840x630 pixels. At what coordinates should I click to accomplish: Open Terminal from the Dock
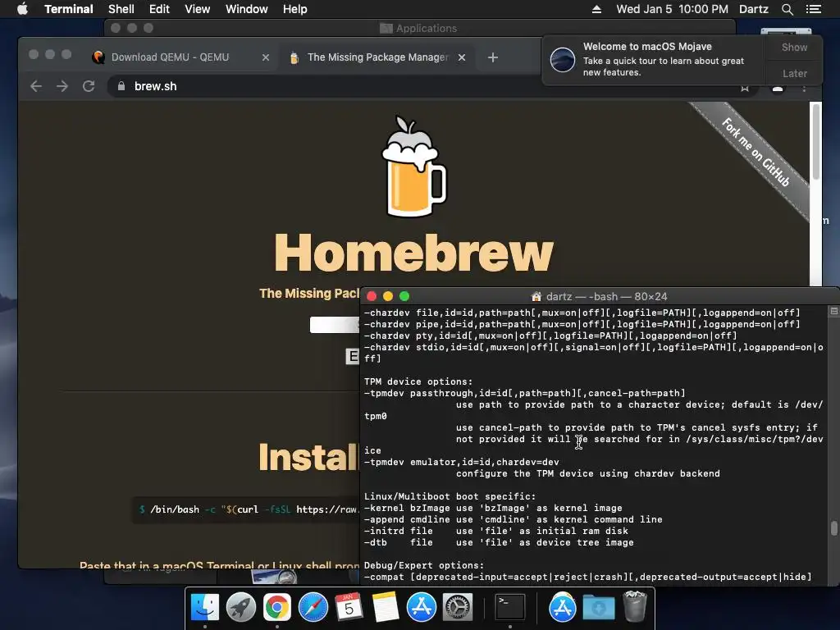pos(509,608)
